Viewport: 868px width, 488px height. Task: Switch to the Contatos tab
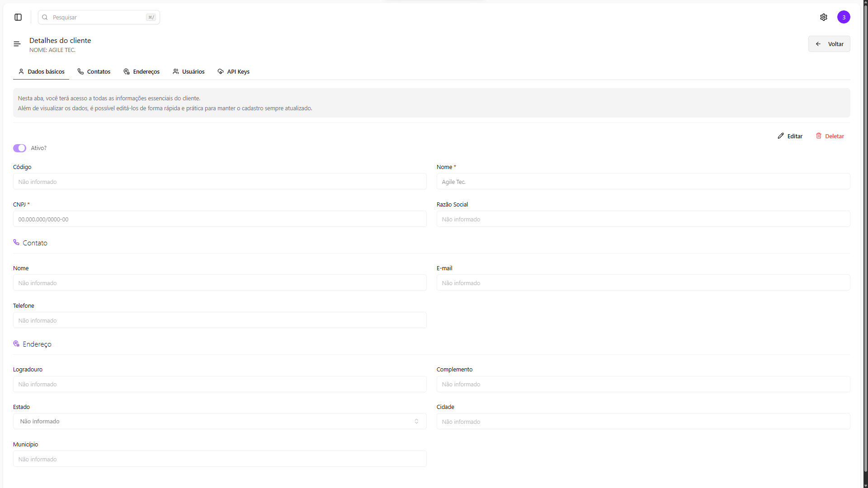pyautogui.click(x=94, y=71)
